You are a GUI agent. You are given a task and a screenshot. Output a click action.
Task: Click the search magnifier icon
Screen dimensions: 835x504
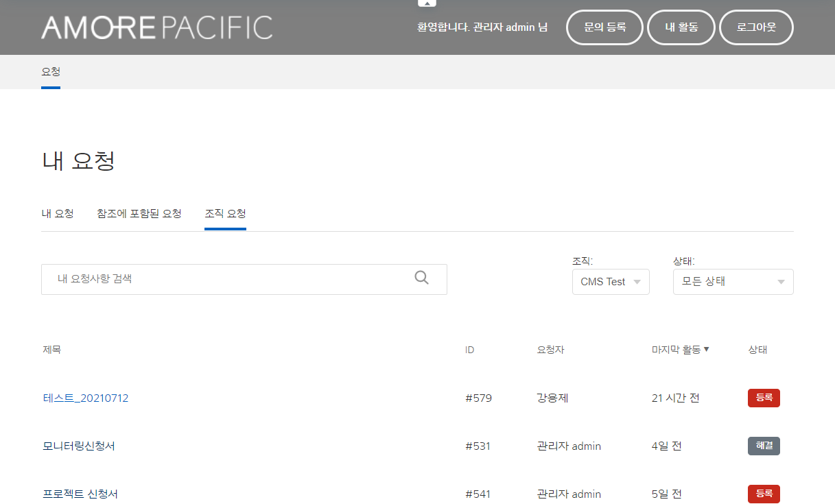(421, 278)
